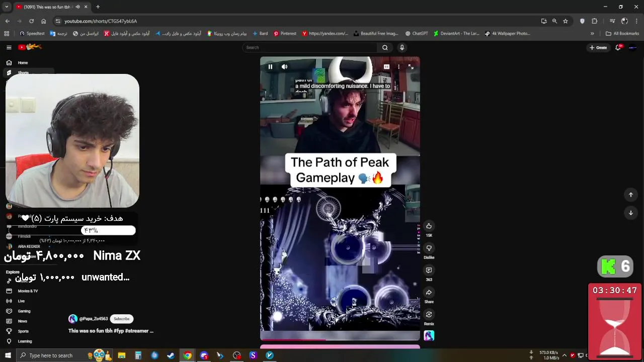Remix this Short
This screenshot has width=644, height=362.
coord(429,315)
